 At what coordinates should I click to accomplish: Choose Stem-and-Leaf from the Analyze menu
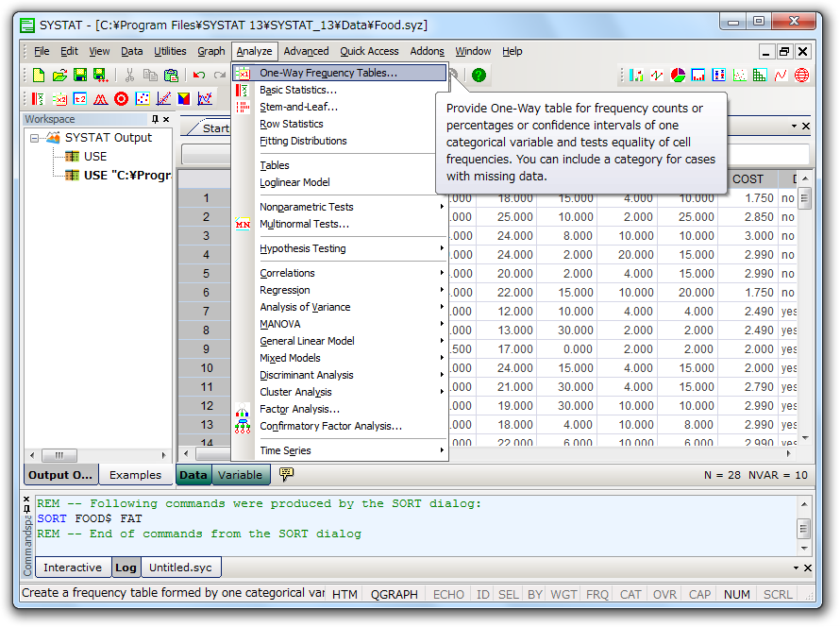[341, 108]
